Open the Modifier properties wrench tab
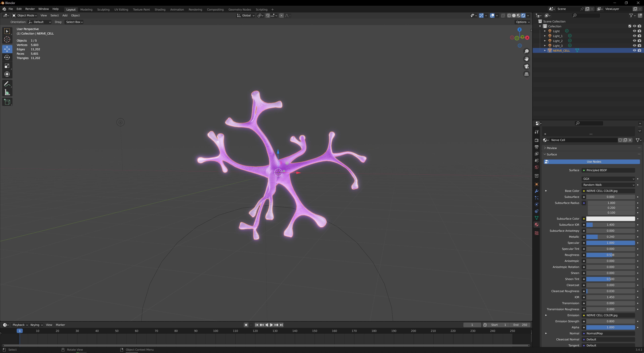Viewport: 644px width, 353px height. 536,191
